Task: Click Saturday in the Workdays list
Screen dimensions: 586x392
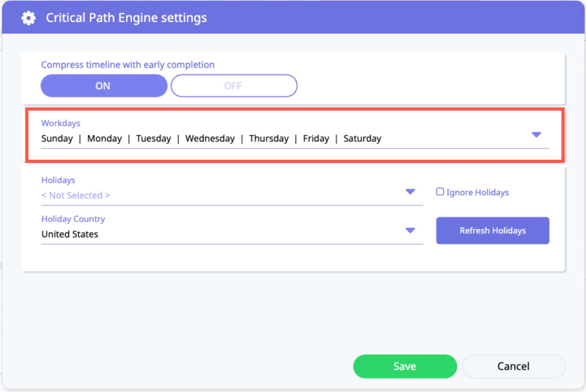Action: pos(362,138)
